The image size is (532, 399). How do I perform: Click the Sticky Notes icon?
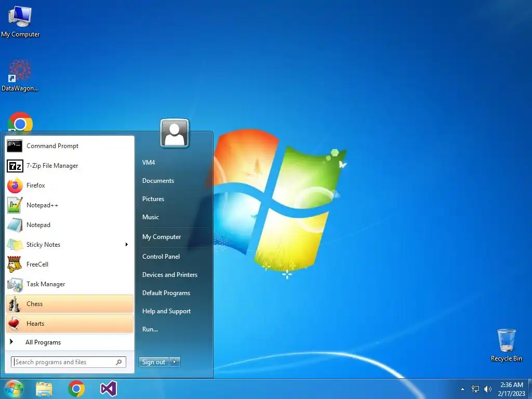[15, 245]
